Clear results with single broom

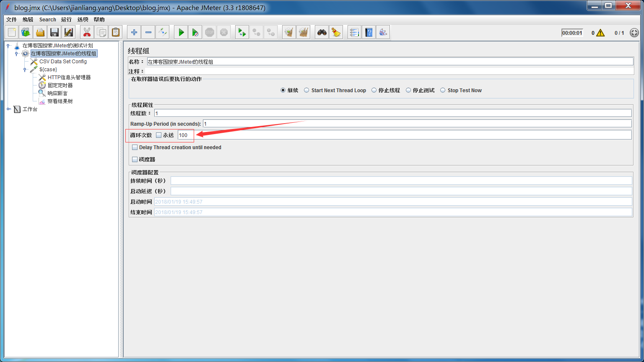point(289,32)
